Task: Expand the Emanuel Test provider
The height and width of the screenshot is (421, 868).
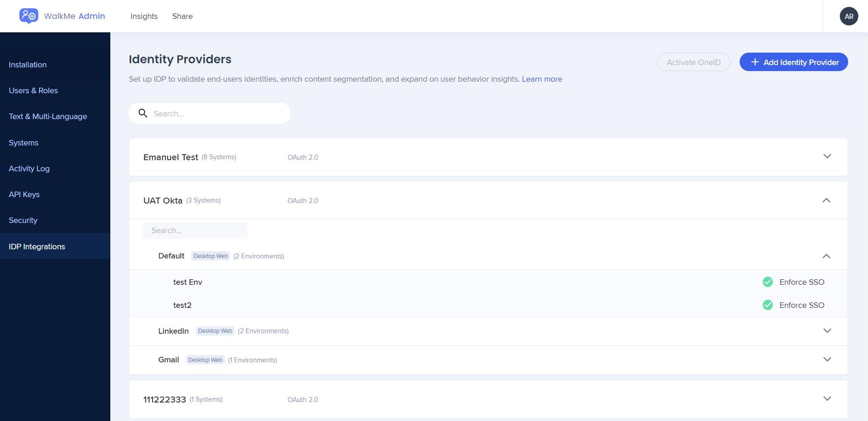Action: (827, 156)
